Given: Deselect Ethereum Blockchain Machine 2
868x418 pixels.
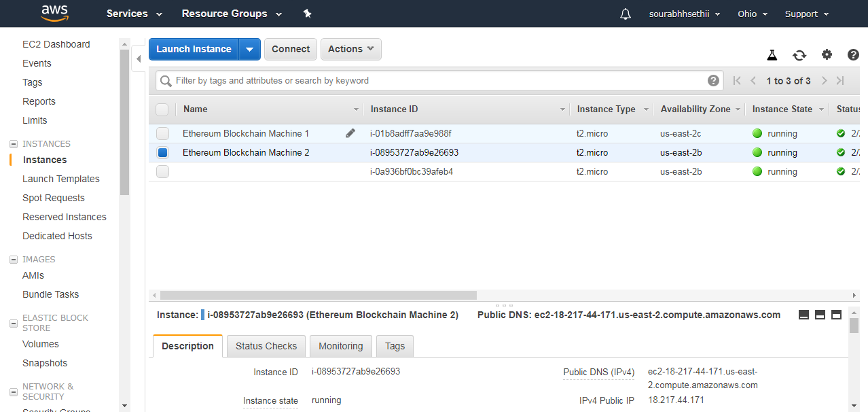Looking at the screenshot, I should [x=162, y=152].
